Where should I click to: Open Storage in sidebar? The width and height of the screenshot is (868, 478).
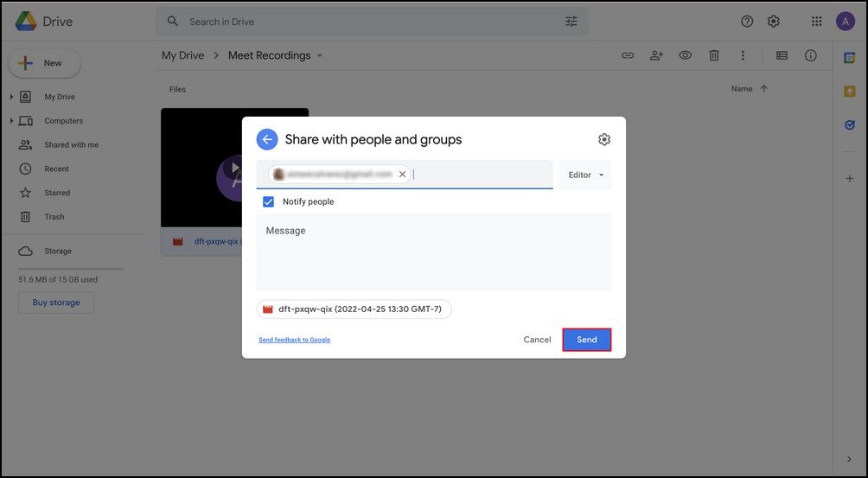(x=58, y=252)
